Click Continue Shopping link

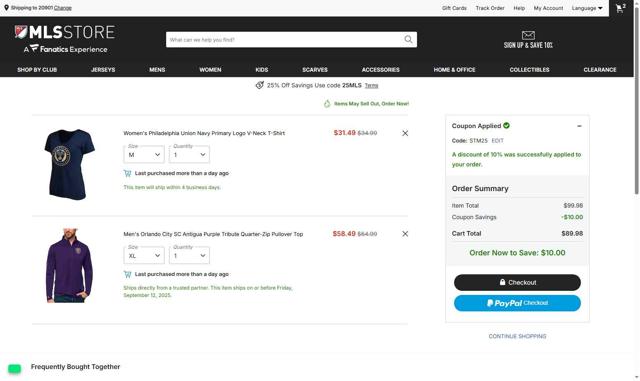(517, 336)
